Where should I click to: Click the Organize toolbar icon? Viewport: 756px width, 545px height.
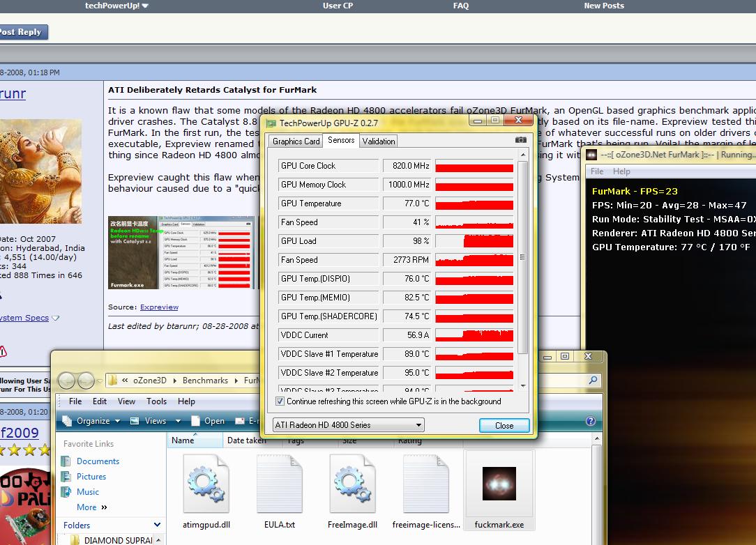click(x=67, y=421)
